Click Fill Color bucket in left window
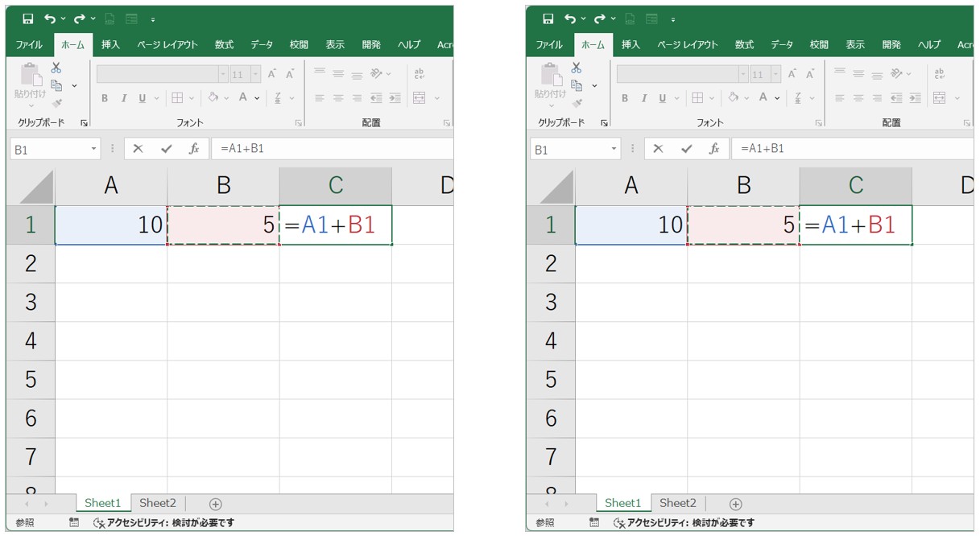980x536 pixels. point(213,98)
